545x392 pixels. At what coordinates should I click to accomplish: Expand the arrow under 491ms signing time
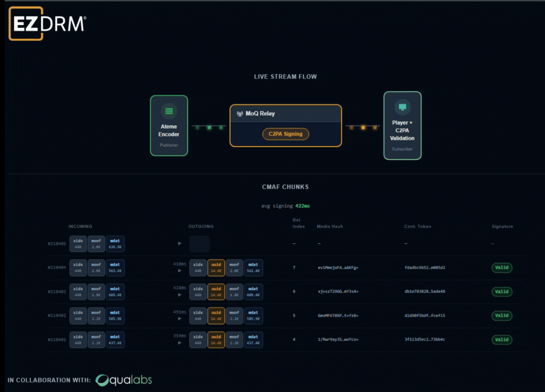pos(179,319)
